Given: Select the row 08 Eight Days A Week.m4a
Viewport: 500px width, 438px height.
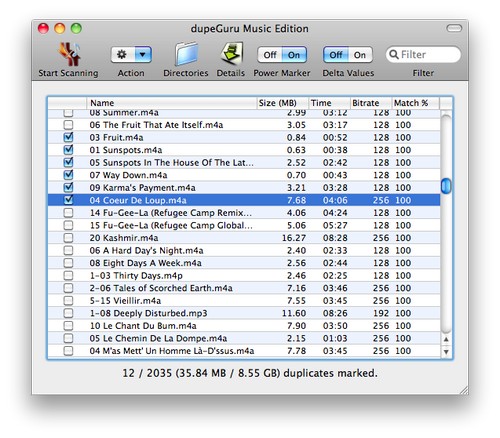Looking at the screenshot, I should 244,263.
